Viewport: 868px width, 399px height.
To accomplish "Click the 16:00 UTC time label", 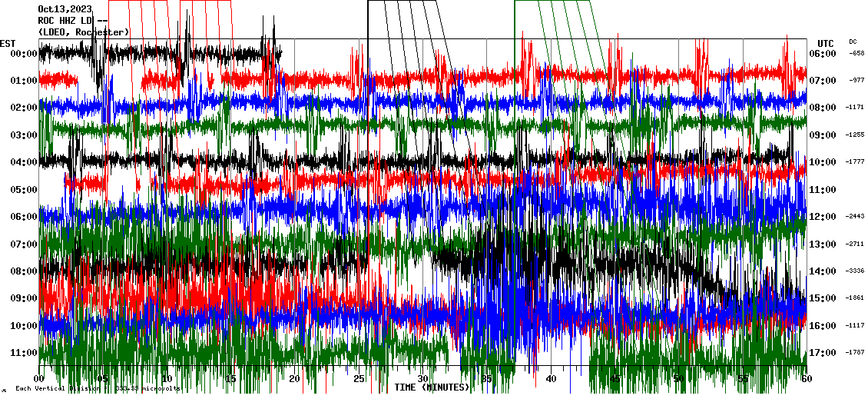I will point(823,325).
